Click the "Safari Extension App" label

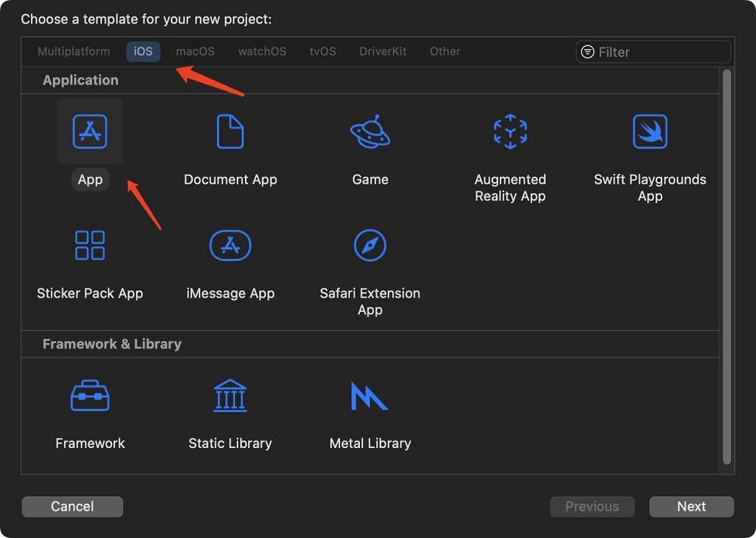370,301
